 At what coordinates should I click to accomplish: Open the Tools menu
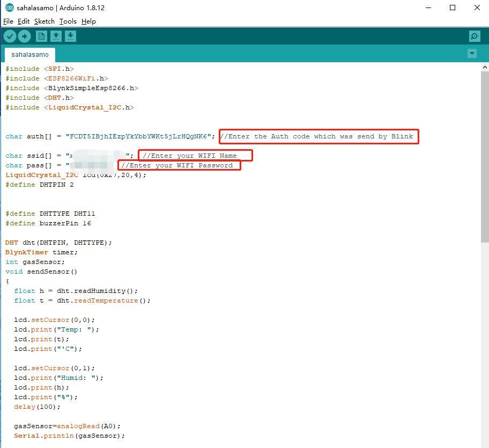[68, 21]
